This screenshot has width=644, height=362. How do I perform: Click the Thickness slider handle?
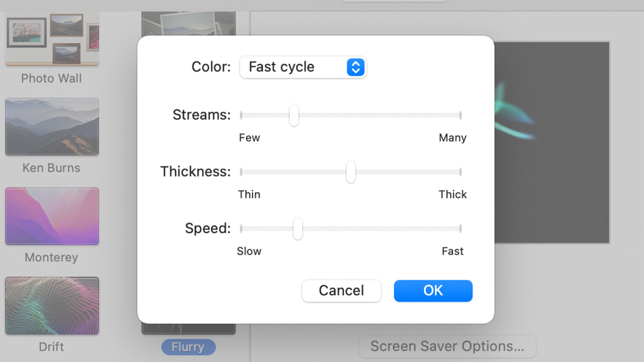point(351,172)
